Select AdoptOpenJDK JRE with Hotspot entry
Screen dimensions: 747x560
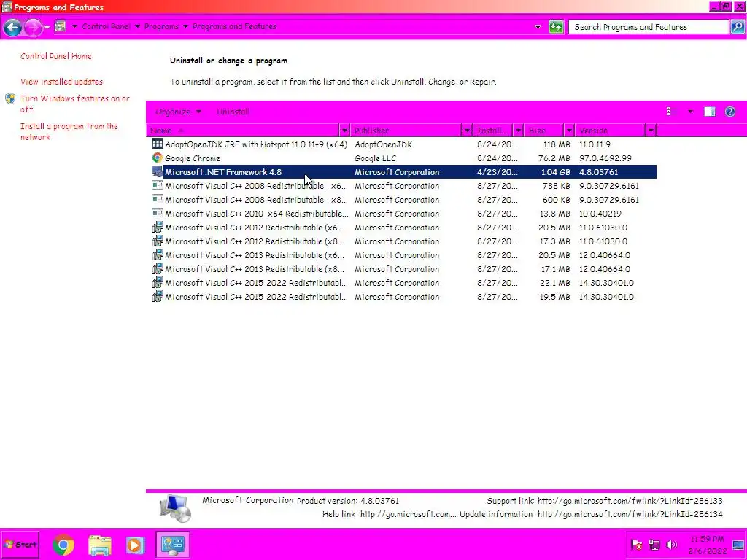click(403, 144)
